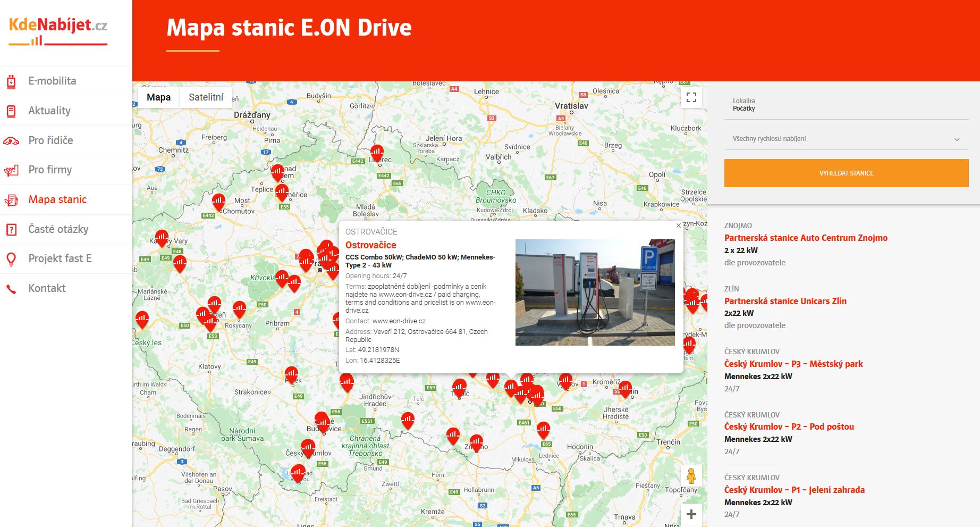This screenshot has height=527, width=980.
Task: Click the station marker near Domažlice border west
Action: [x=142, y=320]
